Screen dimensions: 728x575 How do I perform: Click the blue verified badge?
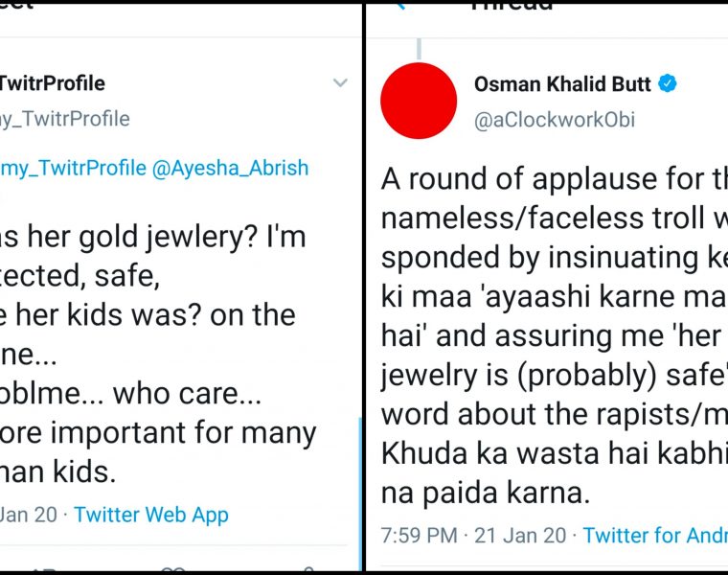pyautogui.click(x=668, y=83)
